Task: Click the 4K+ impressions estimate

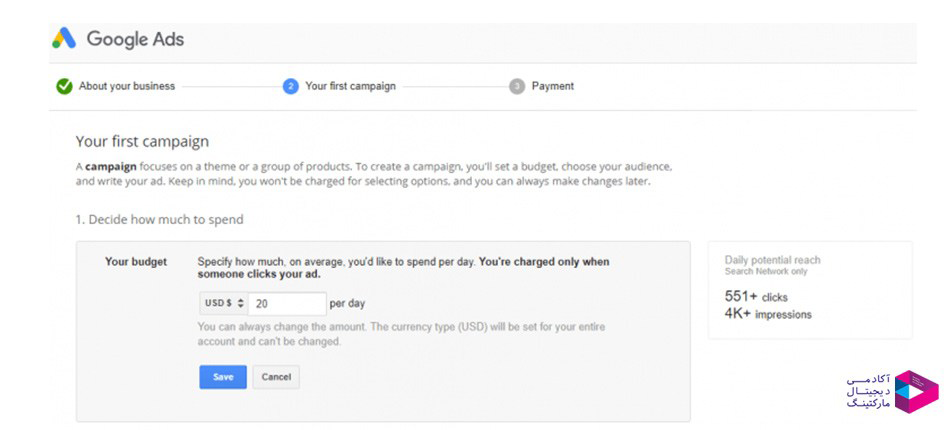Action: [x=768, y=314]
